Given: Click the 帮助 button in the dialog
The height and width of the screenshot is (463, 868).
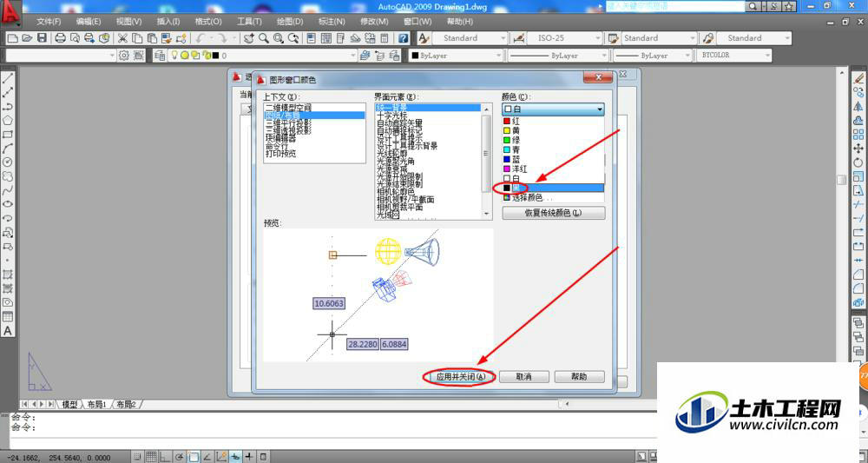Looking at the screenshot, I should (x=579, y=377).
